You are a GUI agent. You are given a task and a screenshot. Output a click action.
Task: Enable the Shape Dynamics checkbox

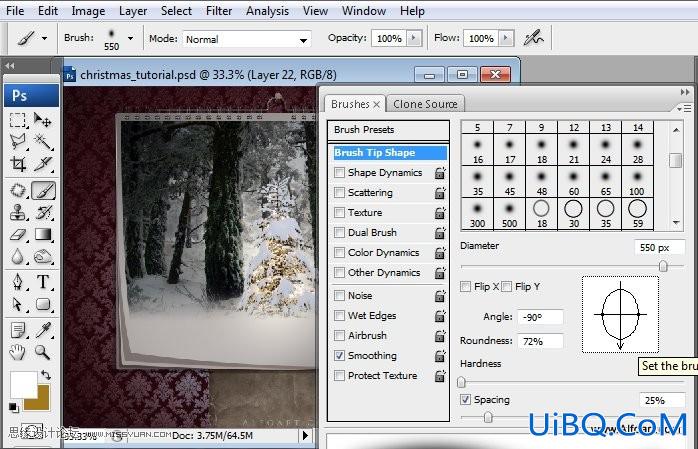click(x=339, y=172)
